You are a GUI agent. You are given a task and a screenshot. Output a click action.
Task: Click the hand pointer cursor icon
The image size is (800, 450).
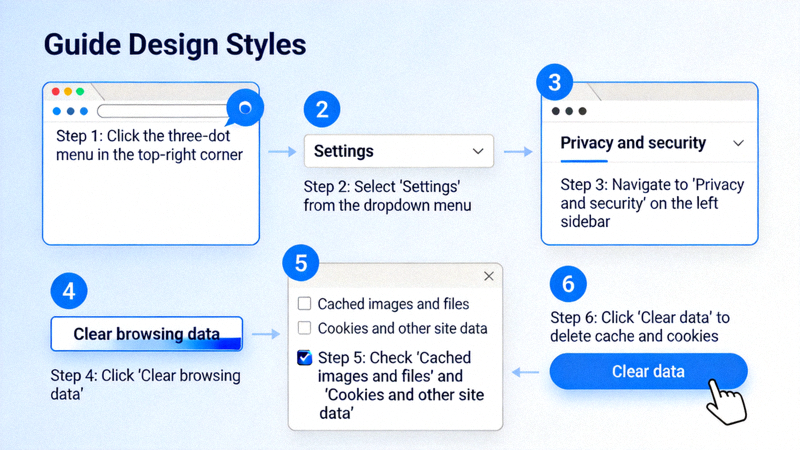pyautogui.click(x=723, y=403)
